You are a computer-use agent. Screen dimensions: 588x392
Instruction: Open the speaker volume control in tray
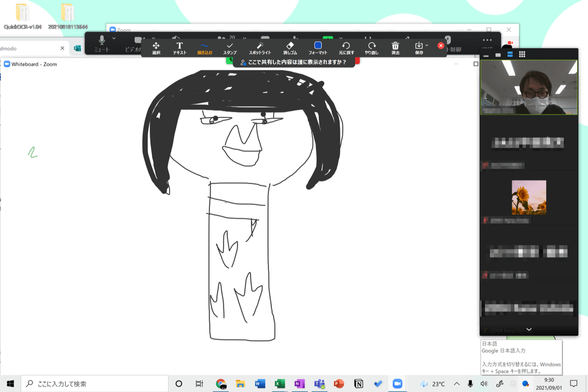[484, 384]
